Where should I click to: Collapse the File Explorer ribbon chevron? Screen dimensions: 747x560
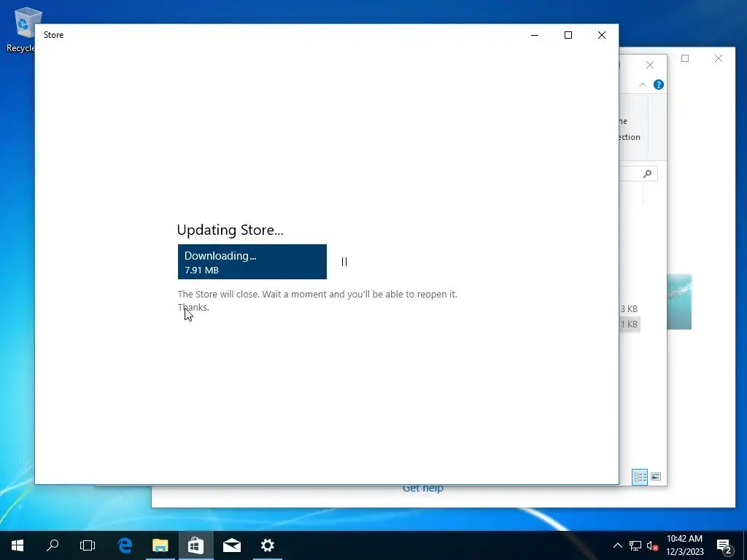642,85
